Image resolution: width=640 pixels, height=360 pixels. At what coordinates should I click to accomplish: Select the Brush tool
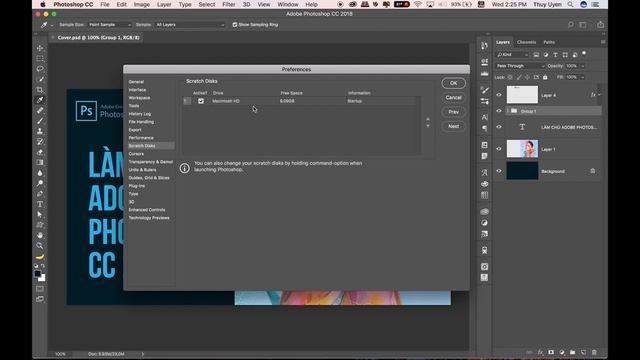[40, 121]
